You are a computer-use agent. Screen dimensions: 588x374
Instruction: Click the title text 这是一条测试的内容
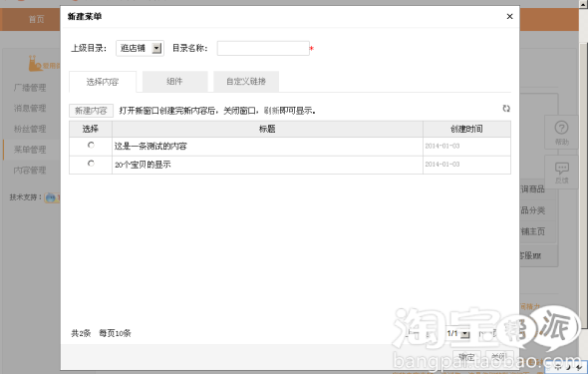(x=150, y=147)
